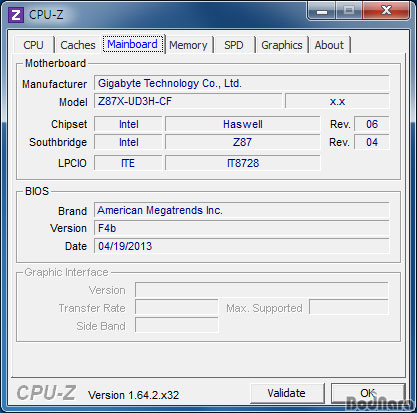Image resolution: width=417 pixels, height=413 pixels.
Task: Click the CPU-Z title bar text
Action: (46, 15)
